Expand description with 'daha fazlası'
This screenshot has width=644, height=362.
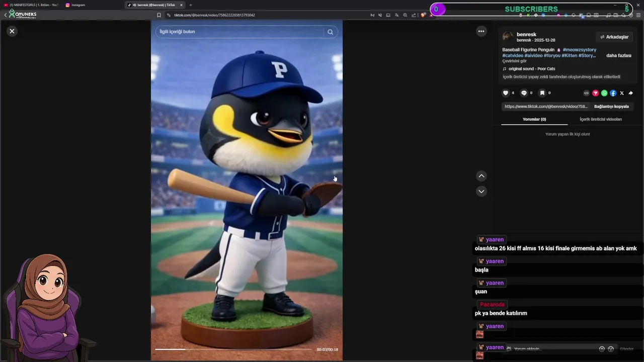click(x=619, y=55)
